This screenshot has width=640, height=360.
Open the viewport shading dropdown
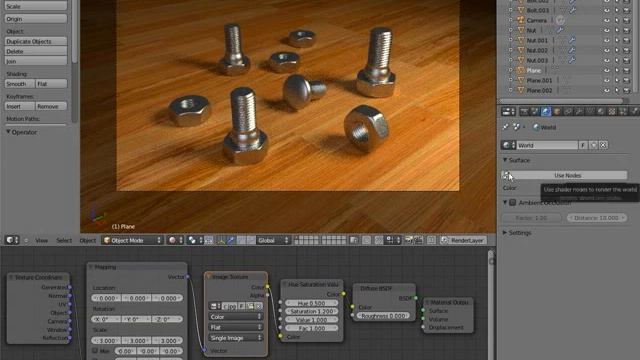click(x=176, y=240)
